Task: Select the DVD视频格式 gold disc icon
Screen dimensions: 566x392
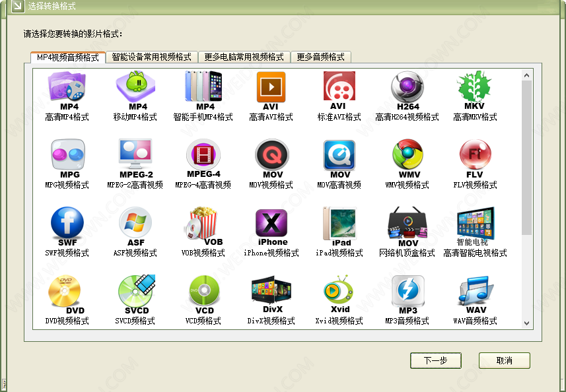Action: [64, 291]
